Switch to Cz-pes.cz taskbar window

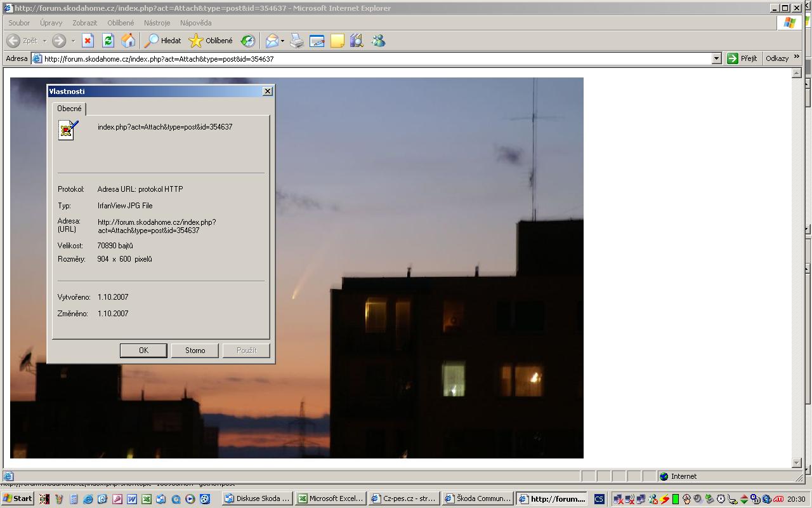click(404, 499)
